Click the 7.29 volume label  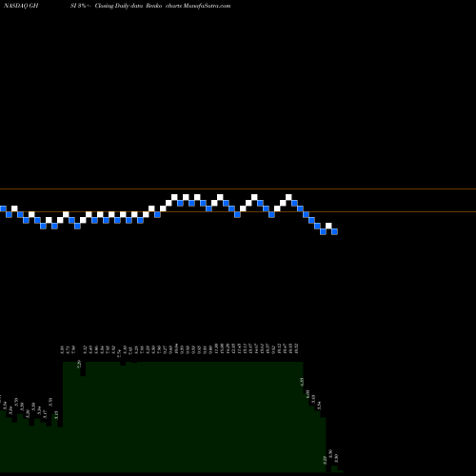(79, 364)
